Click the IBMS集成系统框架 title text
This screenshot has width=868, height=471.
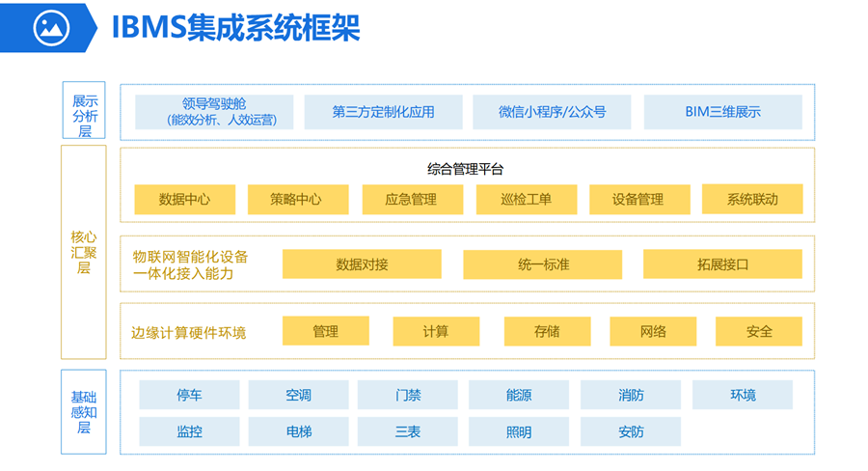(236, 27)
